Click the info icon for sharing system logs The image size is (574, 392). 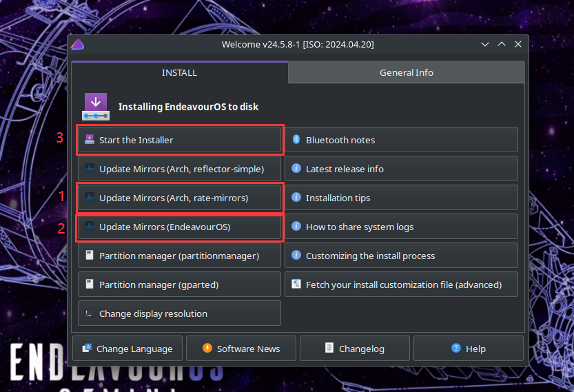coord(296,226)
